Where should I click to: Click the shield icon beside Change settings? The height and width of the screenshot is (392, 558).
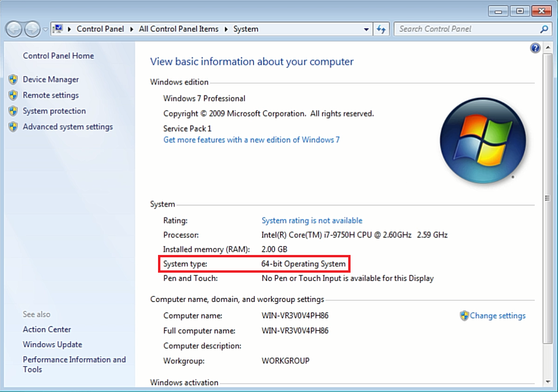464,316
